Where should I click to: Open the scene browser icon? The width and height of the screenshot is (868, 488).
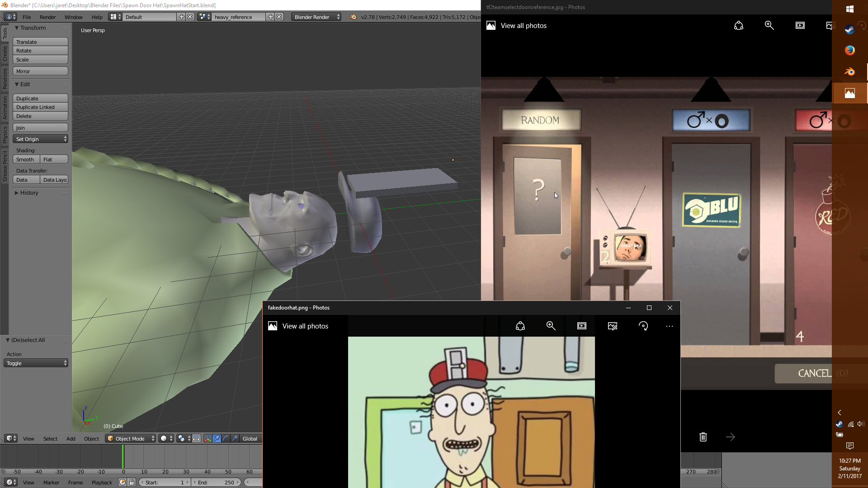point(204,17)
